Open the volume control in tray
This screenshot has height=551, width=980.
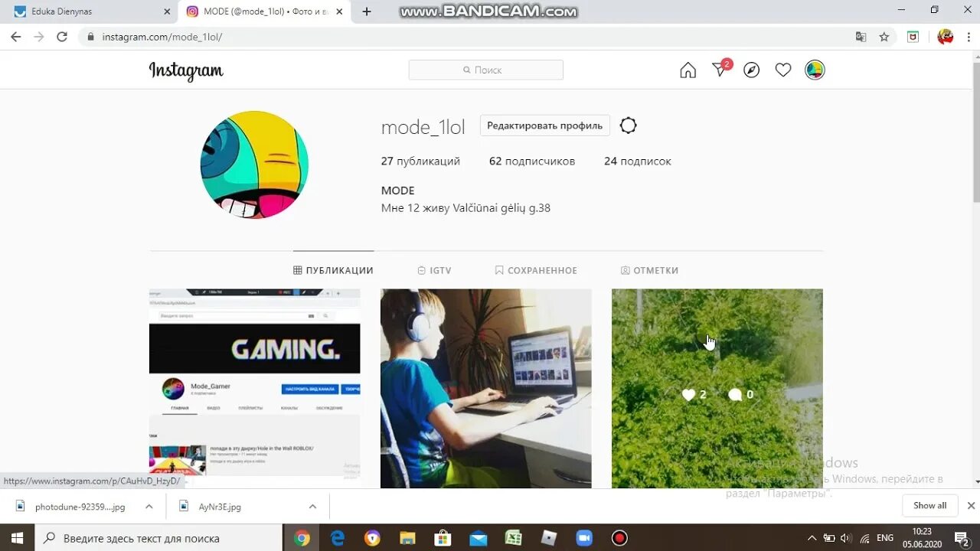pos(846,538)
